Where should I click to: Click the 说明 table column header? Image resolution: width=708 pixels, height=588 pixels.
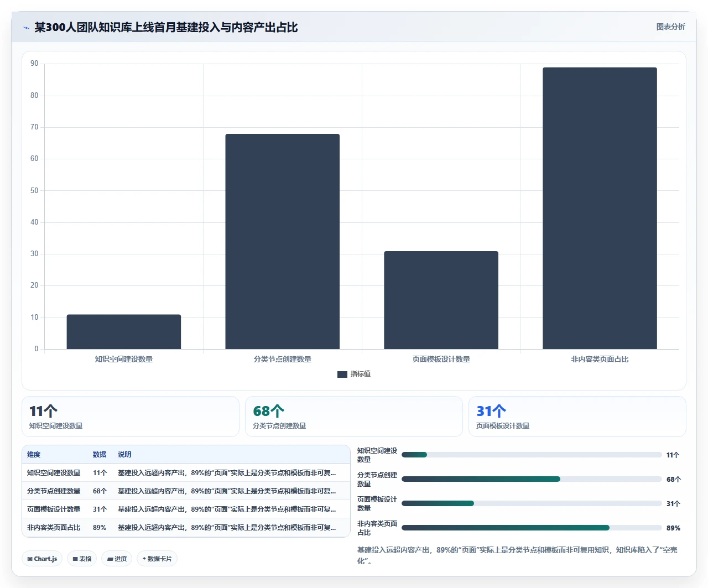click(x=124, y=455)
